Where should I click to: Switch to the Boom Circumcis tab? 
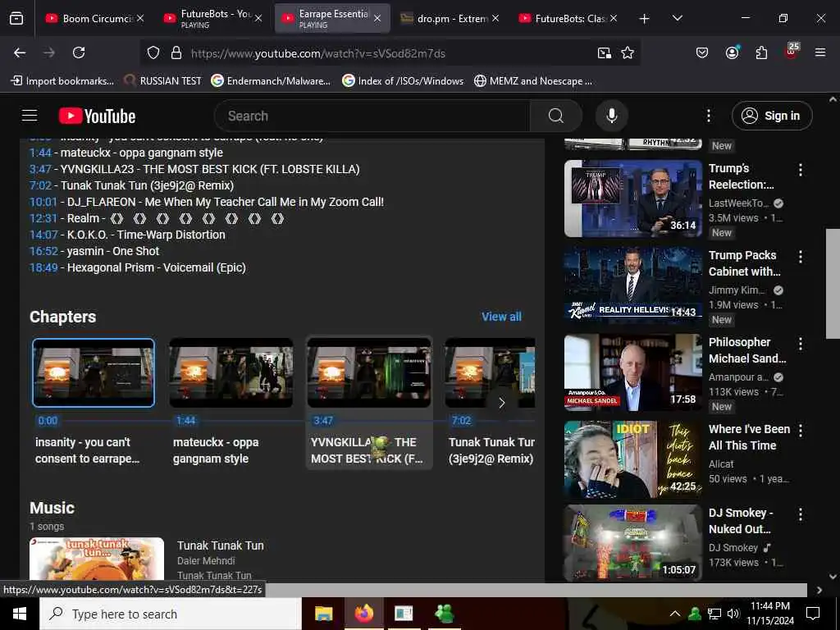click(95, 19)
